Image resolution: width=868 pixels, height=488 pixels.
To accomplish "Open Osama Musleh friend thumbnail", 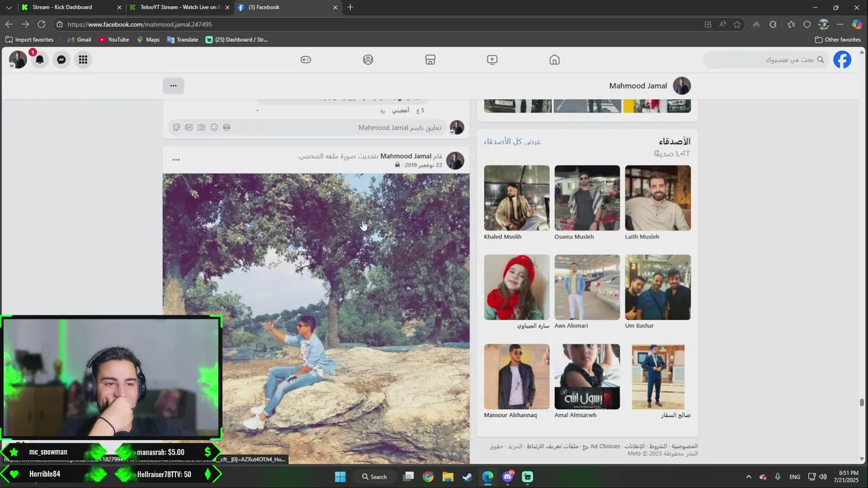I will [x=587, y=197].
